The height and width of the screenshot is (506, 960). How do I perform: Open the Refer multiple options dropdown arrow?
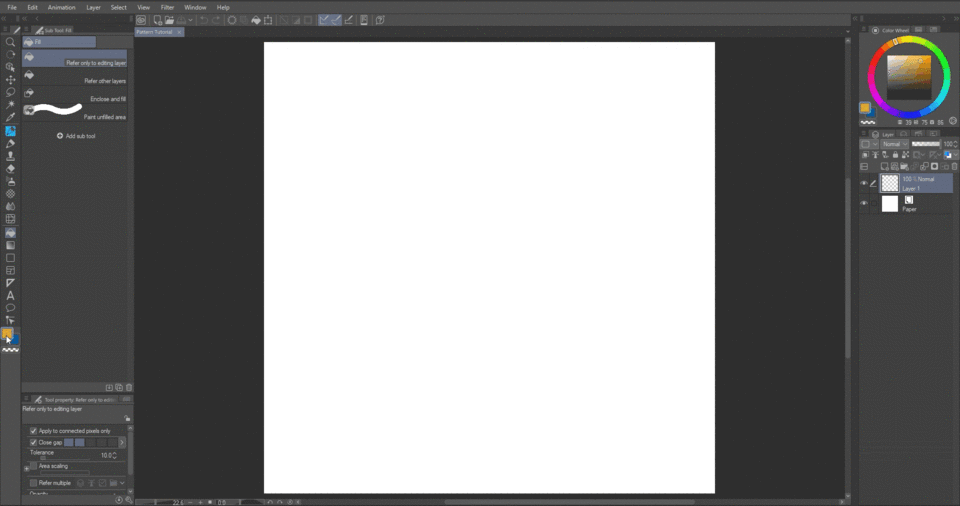[122, 483]
